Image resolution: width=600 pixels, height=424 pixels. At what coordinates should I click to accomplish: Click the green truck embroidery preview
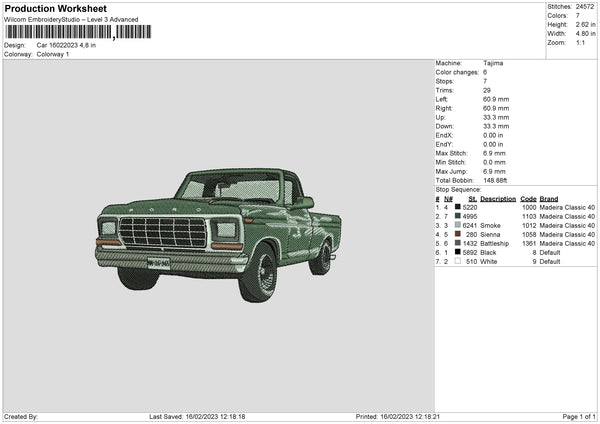[x=213, y=232]
